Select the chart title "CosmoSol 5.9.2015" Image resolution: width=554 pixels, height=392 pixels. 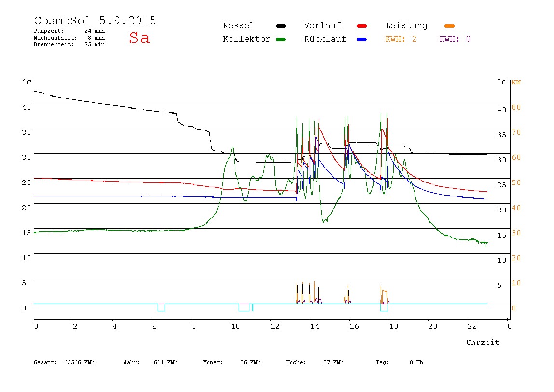point(95,20)
